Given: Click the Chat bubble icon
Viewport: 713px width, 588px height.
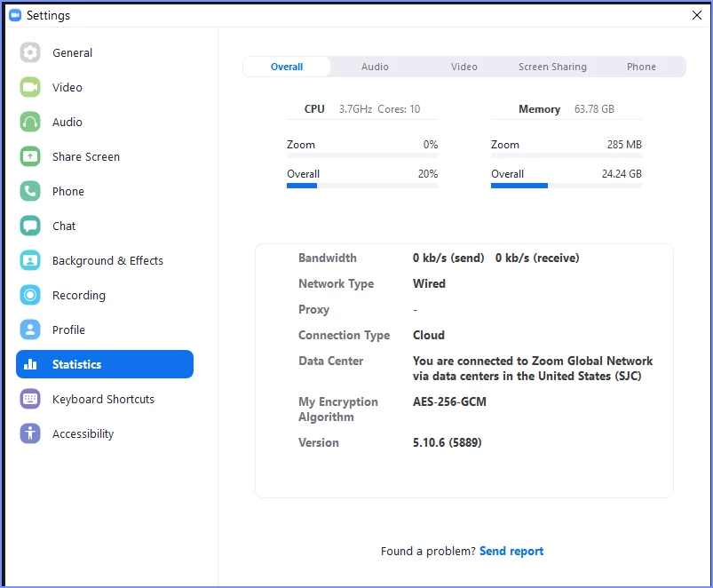Looking at the screenshot, I should (x=30, y=226).
